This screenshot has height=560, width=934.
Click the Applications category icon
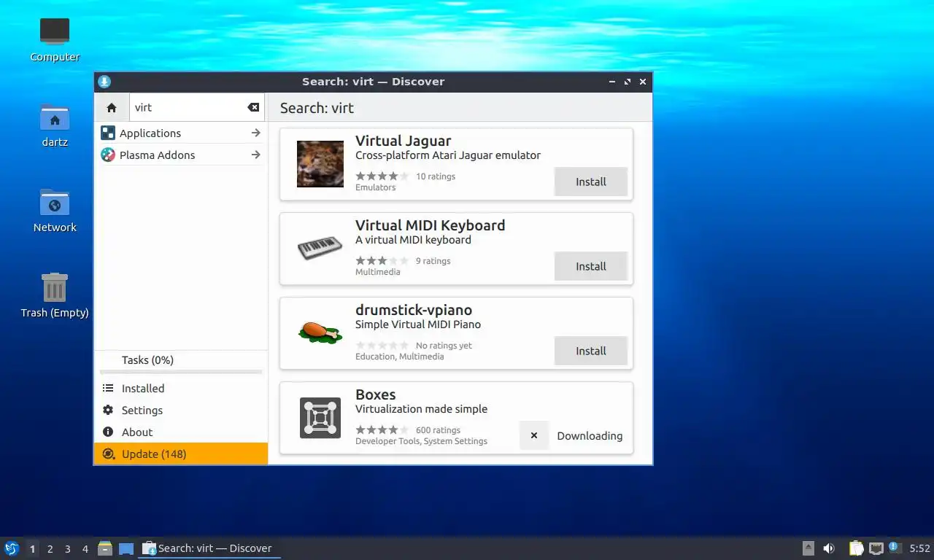pyautogui.click(x=108, y=133)
